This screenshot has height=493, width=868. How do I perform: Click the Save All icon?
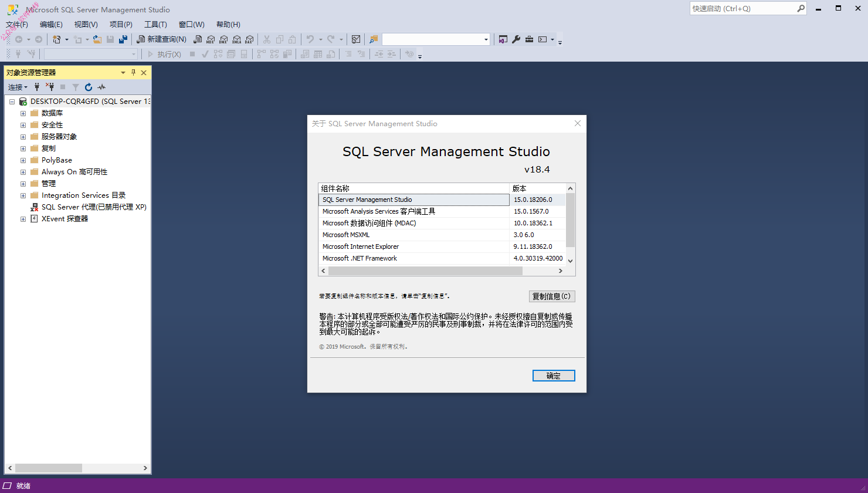tap(123, 39)
